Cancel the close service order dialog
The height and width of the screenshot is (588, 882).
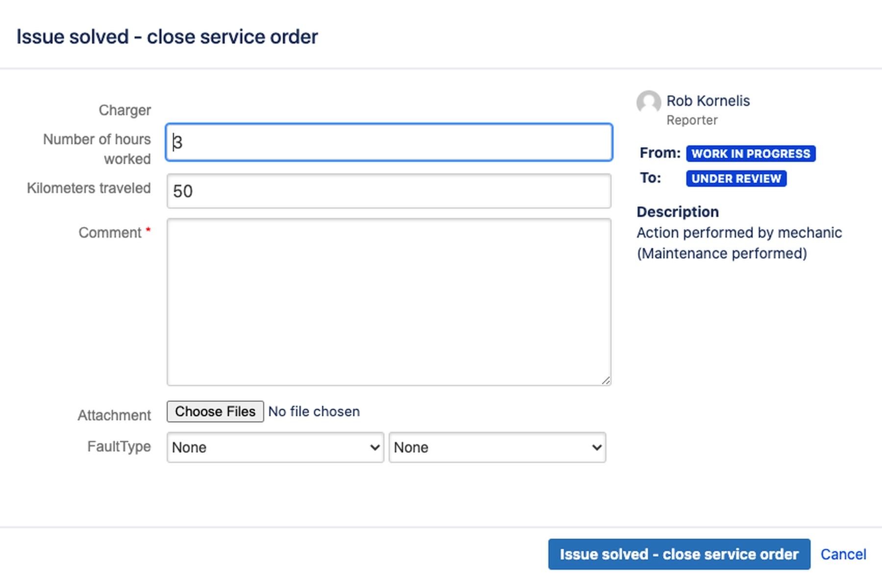pos(843,554)
